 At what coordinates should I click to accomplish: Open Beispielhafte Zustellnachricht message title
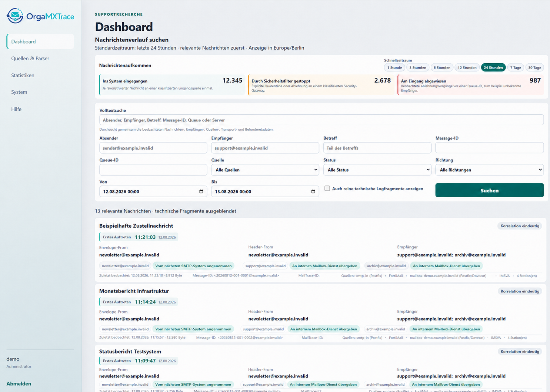point(136,226)
